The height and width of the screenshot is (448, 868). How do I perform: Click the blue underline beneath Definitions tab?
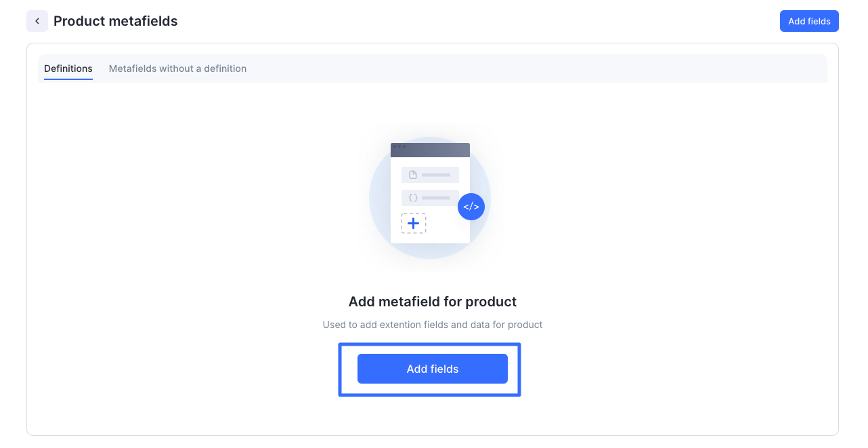pyautogui.click(x=68, y=79)
